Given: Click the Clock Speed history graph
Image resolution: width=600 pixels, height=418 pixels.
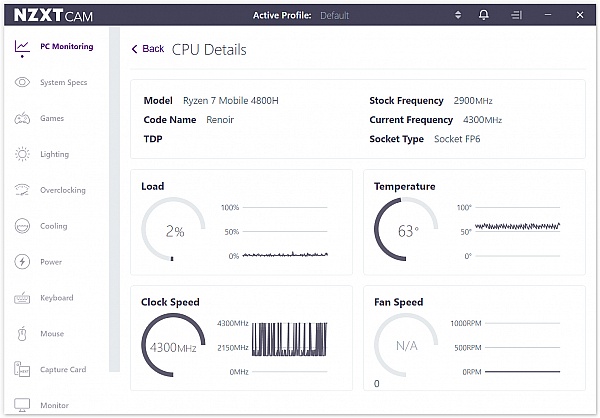Looking at the screenshot, I should [x=290, y=347].
